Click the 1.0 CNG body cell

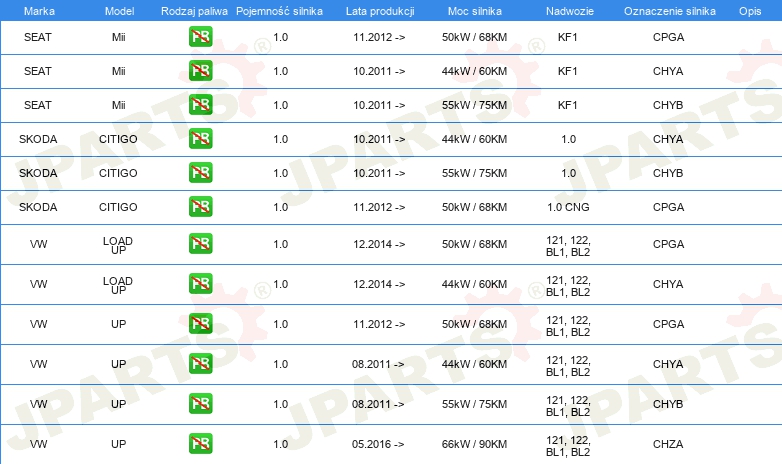568,207
